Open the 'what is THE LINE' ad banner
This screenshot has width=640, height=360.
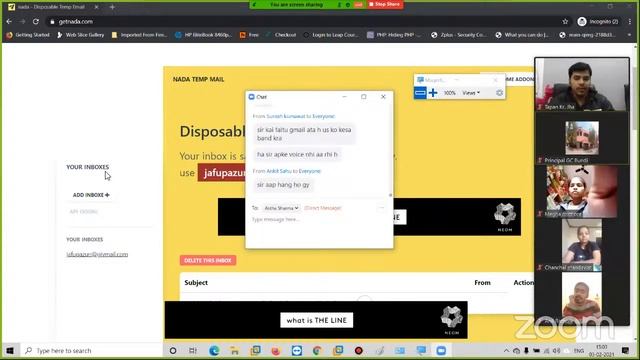(x=316, y=320)
